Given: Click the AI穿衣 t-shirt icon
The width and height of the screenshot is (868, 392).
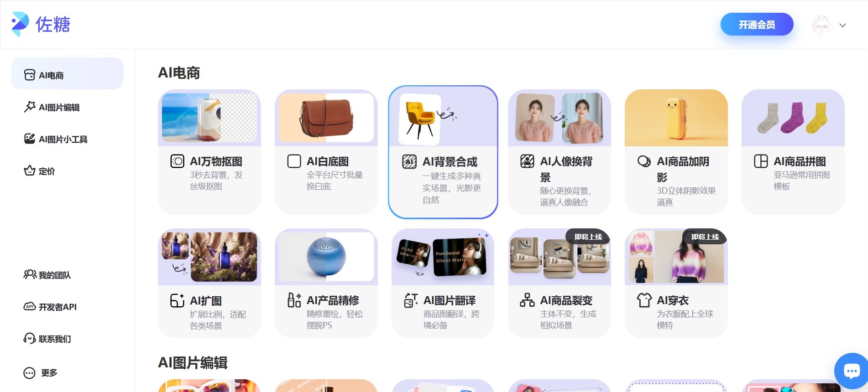Looking at the screenshot, I should tap(644, 300).
